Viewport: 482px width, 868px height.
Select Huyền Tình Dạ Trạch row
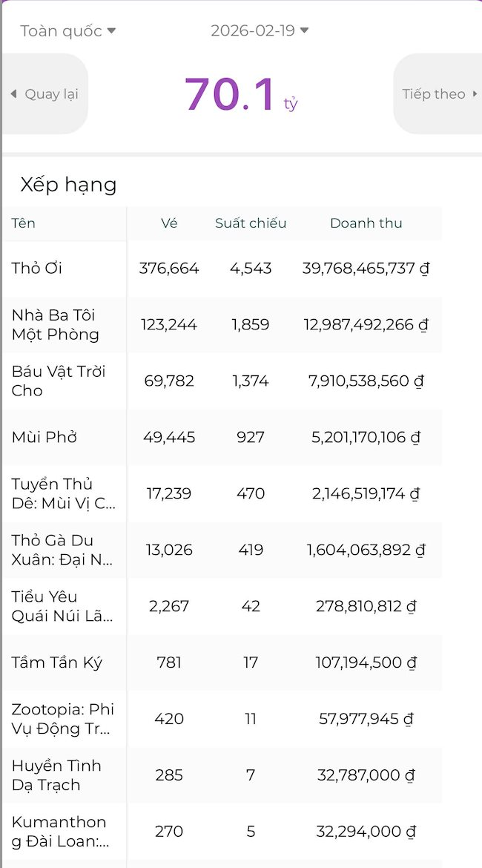(56, 776)
